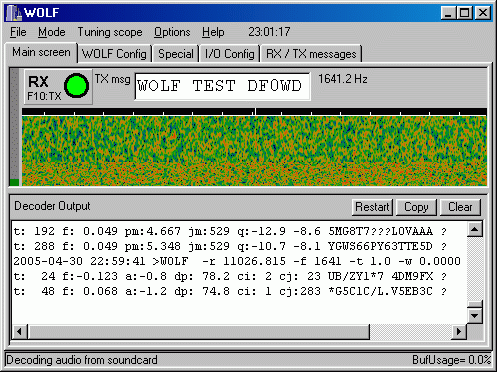Click the right arrow of horizontal scrollbar
The height and width of the screenshot is (372, 497).
[x=459, y=332]
